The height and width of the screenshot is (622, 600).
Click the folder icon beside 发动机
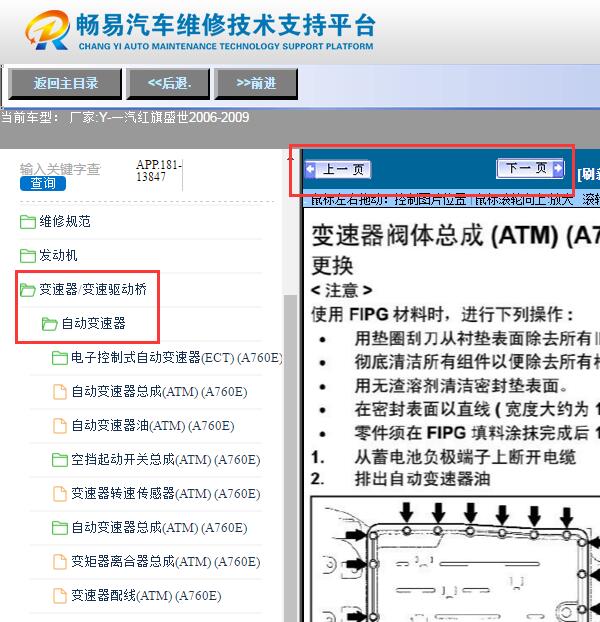pyautogui.click(x=28, y=256)
